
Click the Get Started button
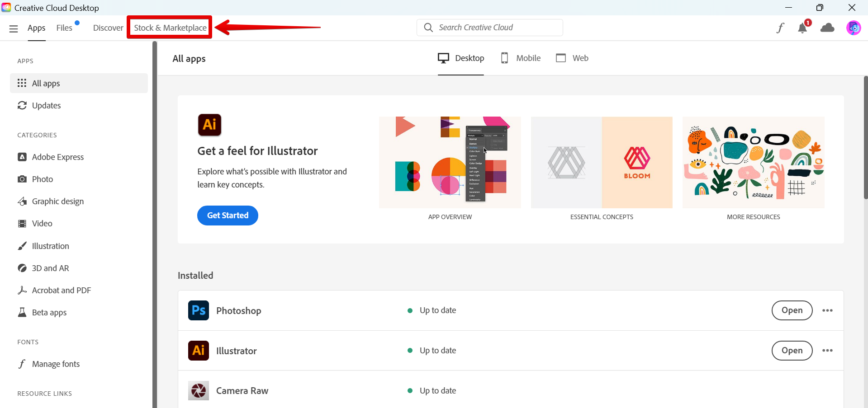(x=228, y=216)
